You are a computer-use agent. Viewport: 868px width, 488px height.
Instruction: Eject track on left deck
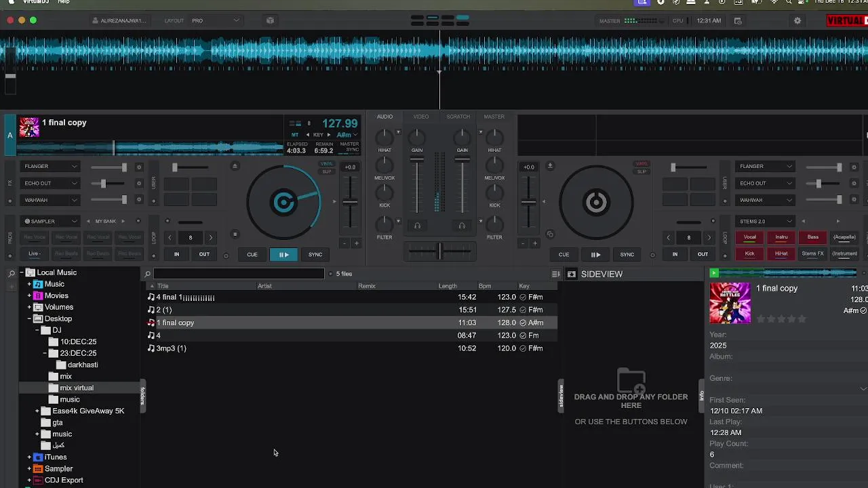pos(235,166)
